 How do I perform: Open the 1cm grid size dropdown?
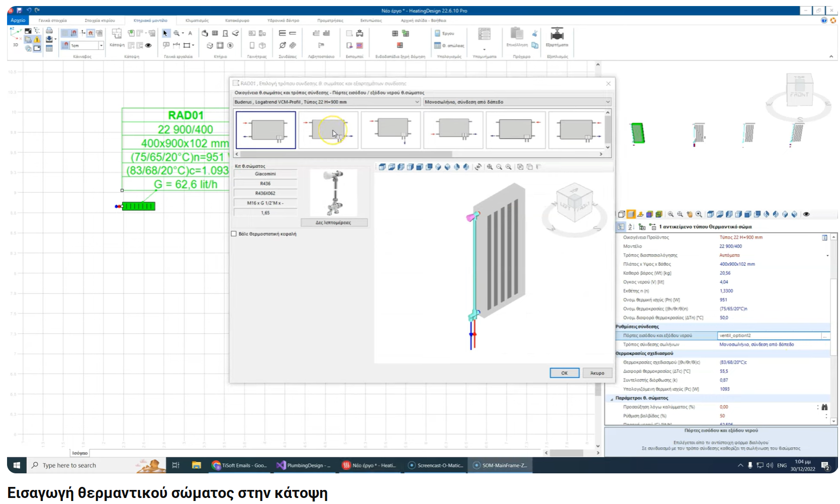coord(101,45)
